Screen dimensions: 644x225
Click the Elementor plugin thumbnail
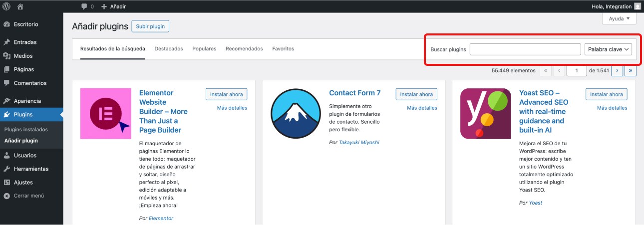(x=106, y=114)
